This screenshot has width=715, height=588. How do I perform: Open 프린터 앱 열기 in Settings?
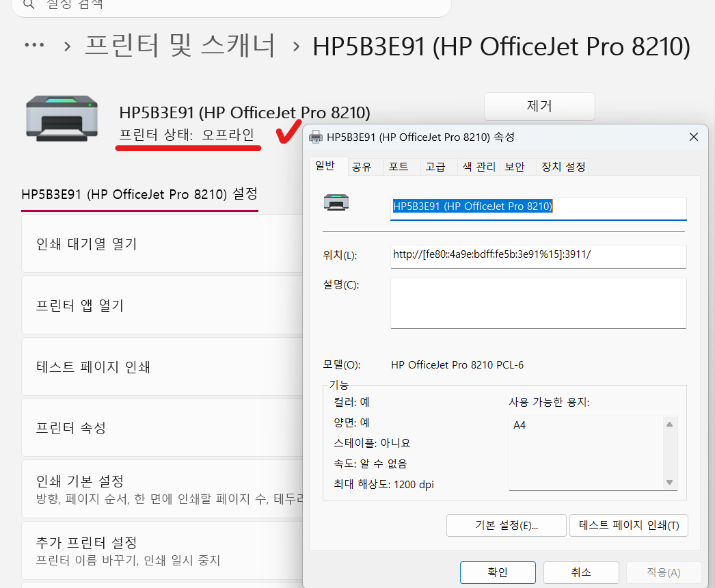162,305
